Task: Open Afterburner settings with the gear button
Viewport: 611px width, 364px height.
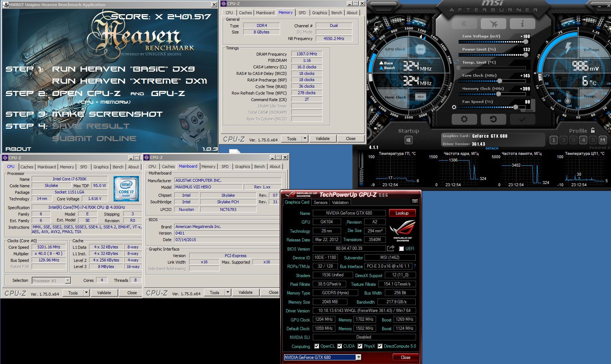Action: pos(464,119)
